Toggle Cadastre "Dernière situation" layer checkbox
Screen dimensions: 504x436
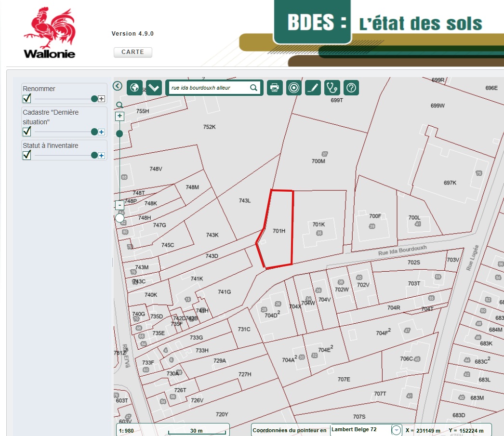[x=27, y=132]
